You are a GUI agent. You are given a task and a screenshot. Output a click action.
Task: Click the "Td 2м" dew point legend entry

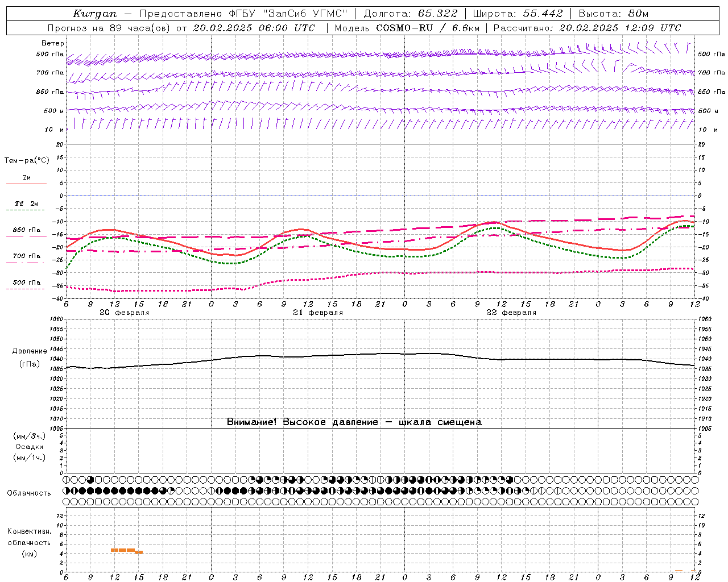pos(27,203)
